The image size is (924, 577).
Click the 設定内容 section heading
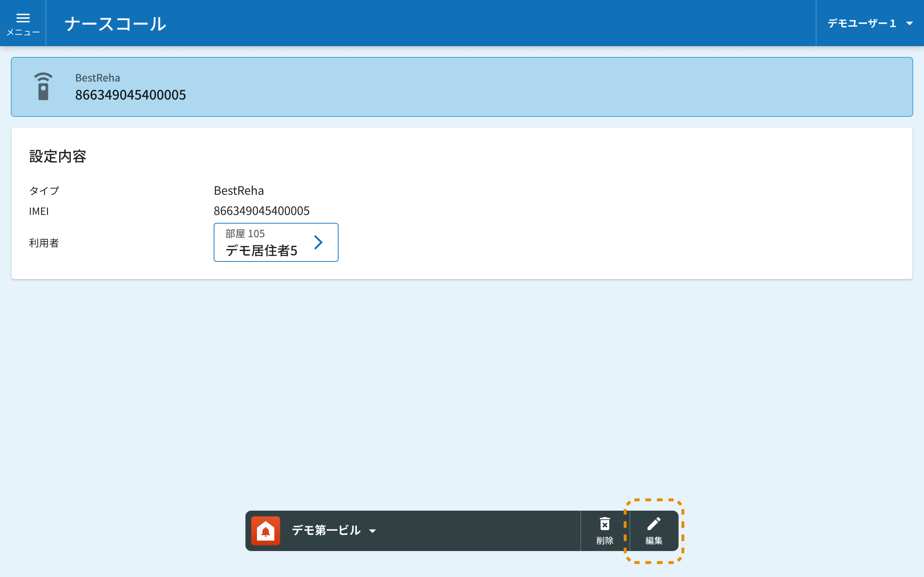pos(58,157)
